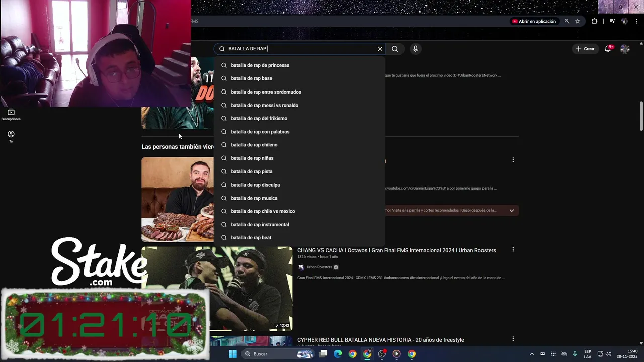Screen dimensions: 644x362
Task: Click the page vertical scrollbar thumb
Action: click(641, 116)
